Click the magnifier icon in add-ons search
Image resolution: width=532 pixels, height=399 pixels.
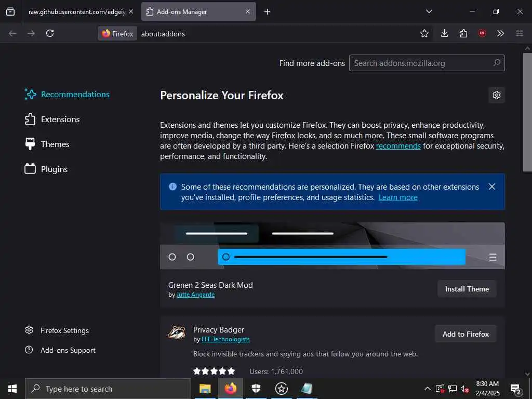point(497,63)
